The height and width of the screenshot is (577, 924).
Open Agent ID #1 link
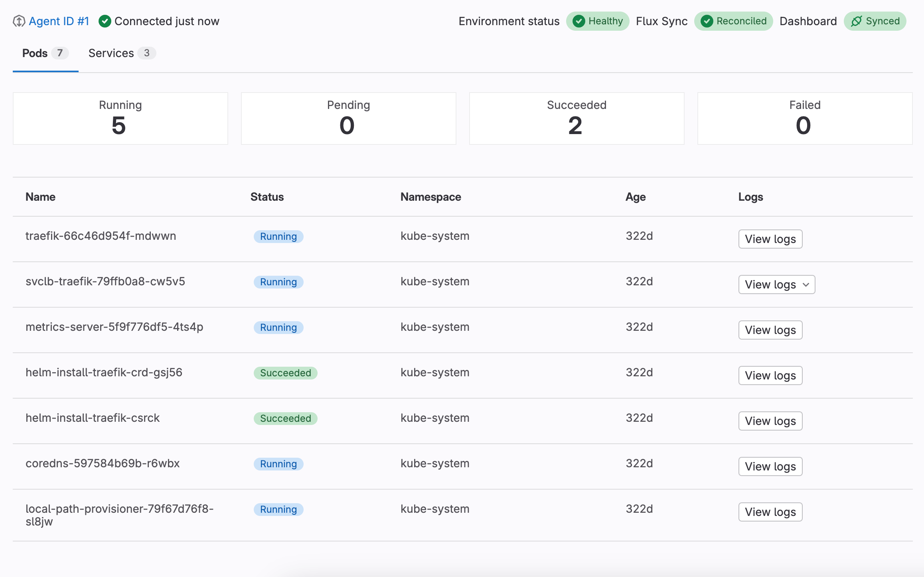coord(59,21)
